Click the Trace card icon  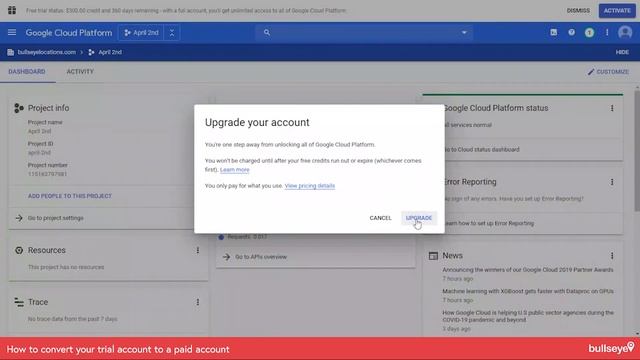19,302
